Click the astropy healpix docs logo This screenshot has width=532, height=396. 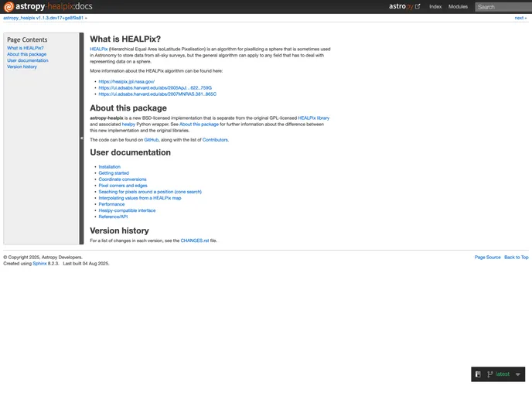48,6
